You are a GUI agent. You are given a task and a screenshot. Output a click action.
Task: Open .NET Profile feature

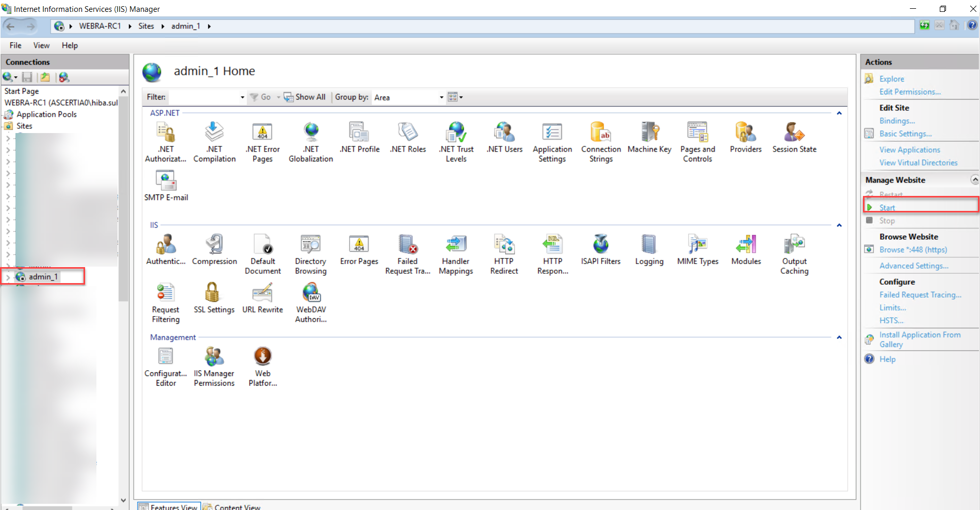click(359, 138)
